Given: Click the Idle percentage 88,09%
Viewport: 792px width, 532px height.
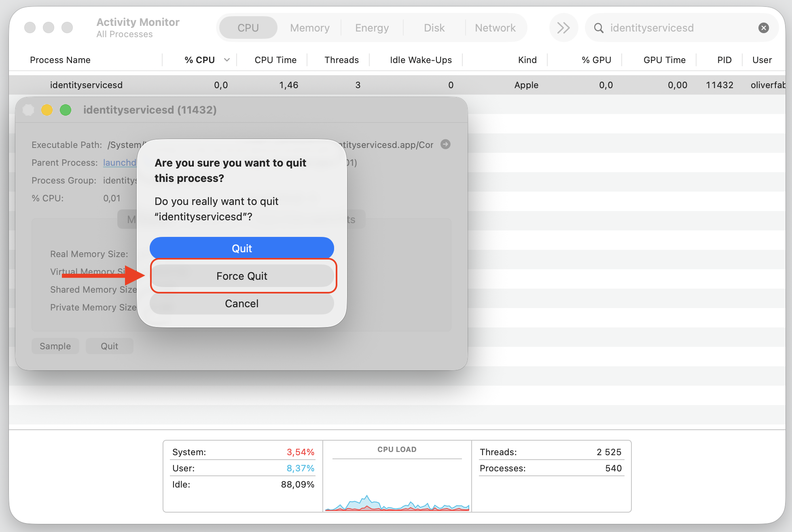Looking at the screenshot, I should [x=298, y=484].
